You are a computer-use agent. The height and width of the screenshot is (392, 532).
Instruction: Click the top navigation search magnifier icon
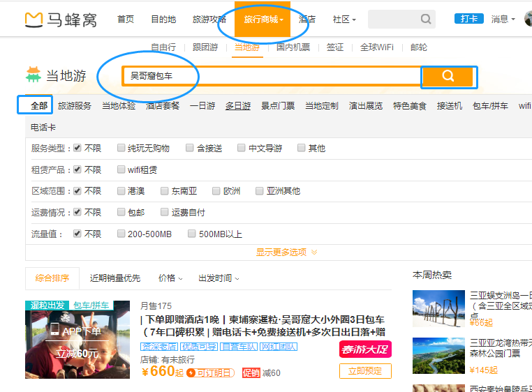click(425, 20)
